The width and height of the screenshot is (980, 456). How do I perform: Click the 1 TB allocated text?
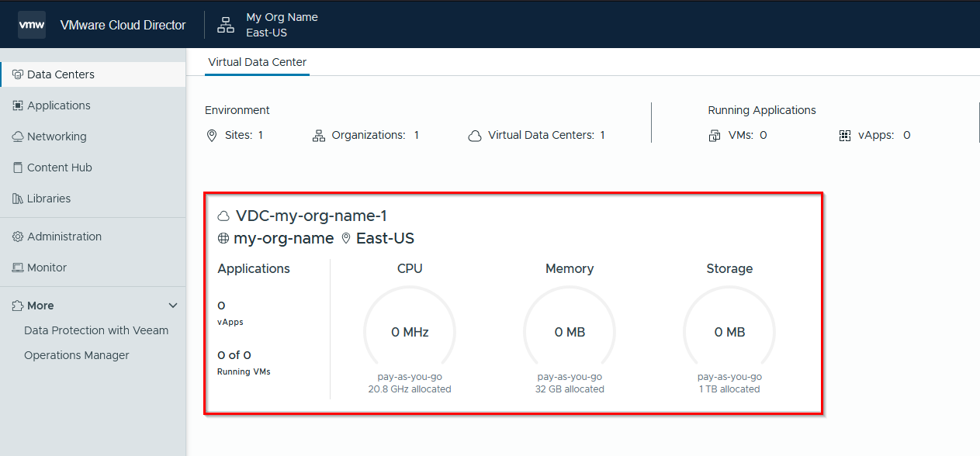(729, 389)
